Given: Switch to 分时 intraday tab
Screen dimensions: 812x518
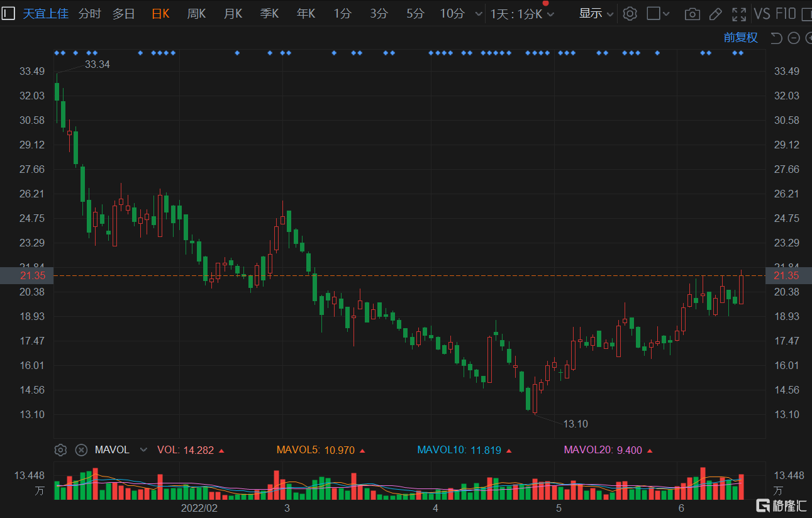Looking at the screenshot, I should click(89, 14).
